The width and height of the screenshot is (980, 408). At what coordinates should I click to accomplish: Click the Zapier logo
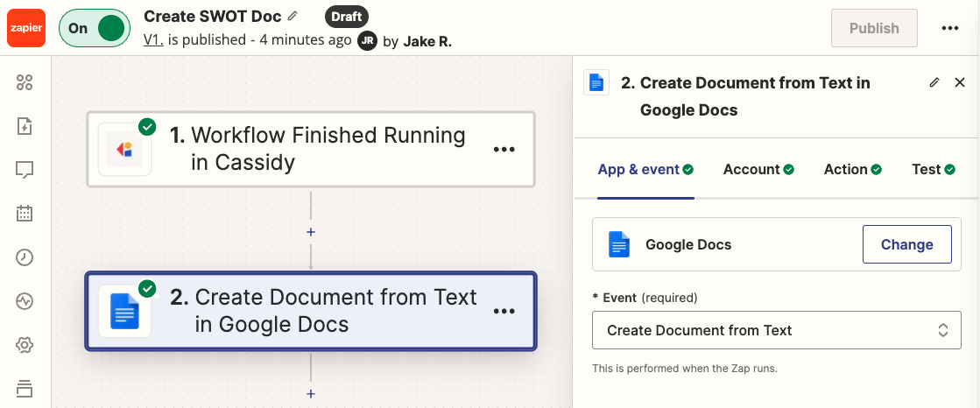pyautogui.click(x=26, y=28)
